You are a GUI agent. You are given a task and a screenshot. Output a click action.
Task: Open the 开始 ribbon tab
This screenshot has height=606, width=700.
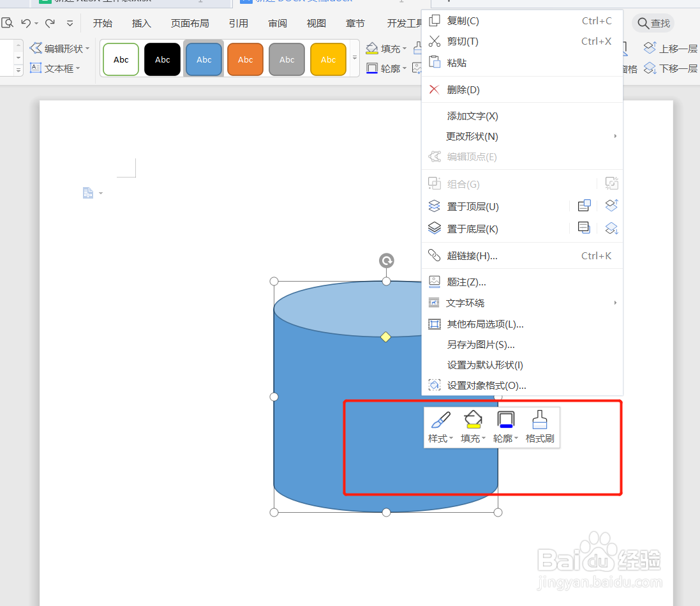coord(102,23)
